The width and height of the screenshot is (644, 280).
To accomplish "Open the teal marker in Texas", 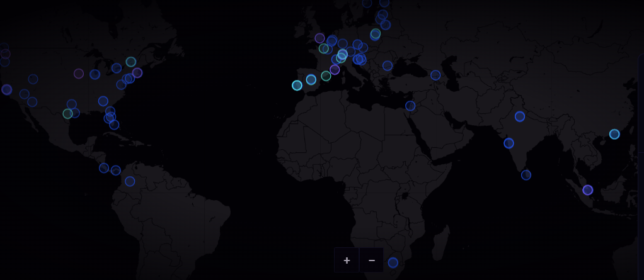I will coord(68,113).
